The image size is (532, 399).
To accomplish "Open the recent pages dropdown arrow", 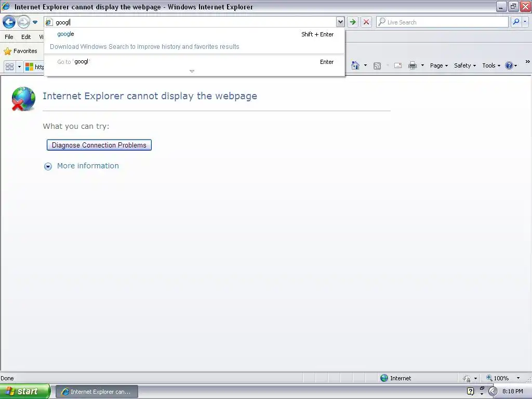I will (x=35, y=22).
